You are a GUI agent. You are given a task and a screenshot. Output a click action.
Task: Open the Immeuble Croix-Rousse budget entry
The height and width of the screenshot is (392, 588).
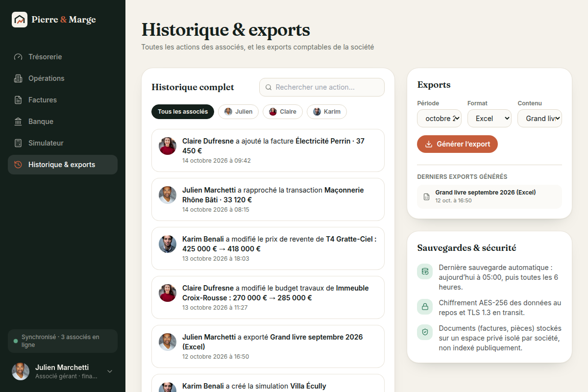(268, 297)
